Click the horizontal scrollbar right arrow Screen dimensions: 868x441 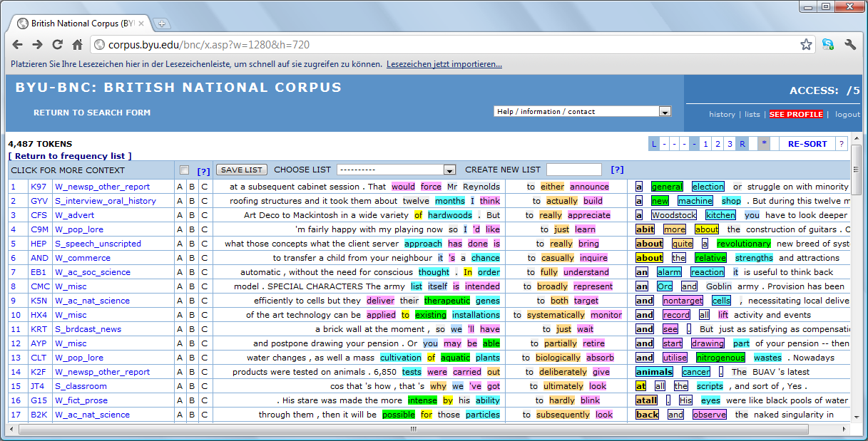tap(844, 429)
